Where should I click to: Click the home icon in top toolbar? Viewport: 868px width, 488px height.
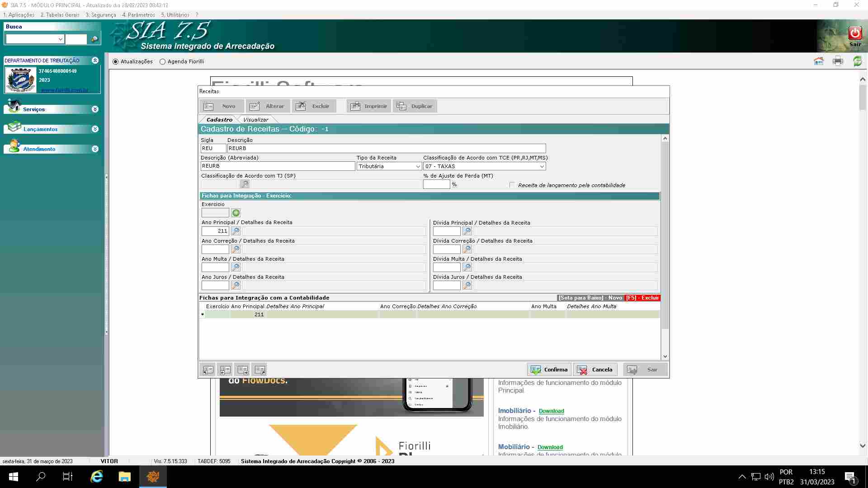click(x=818, y=61)
